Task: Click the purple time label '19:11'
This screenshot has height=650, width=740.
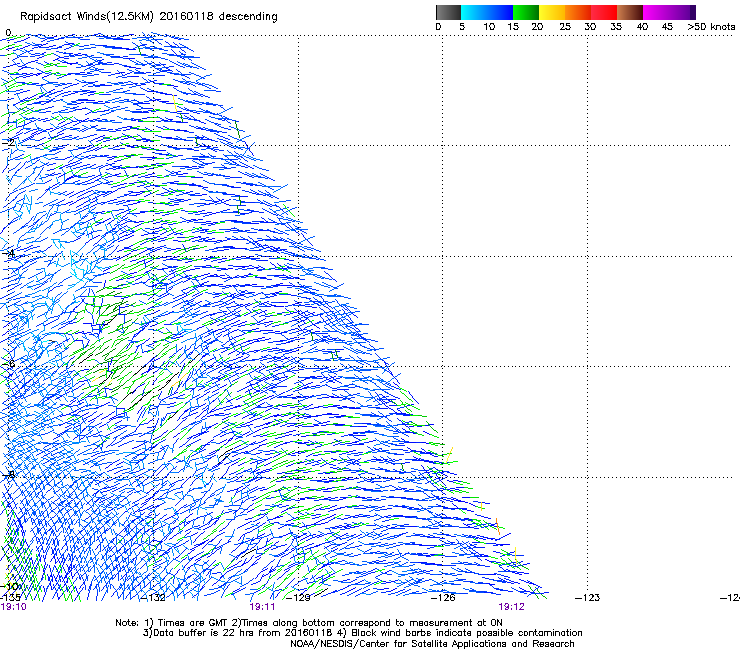Action: (x=262, y=607)
